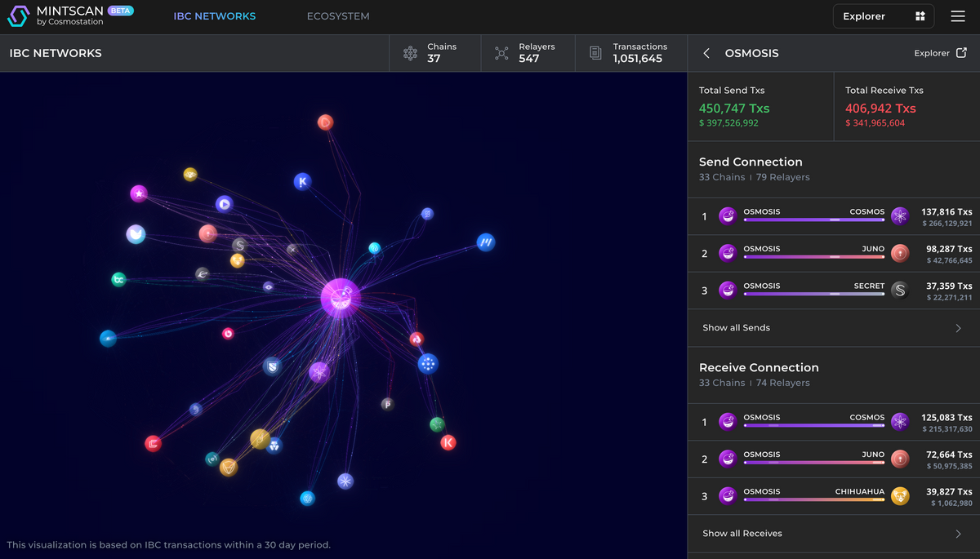This screenshot has height=559, width=980.
Task: Click the Relayers 547 counter
Action: click(x=528, y=53)
